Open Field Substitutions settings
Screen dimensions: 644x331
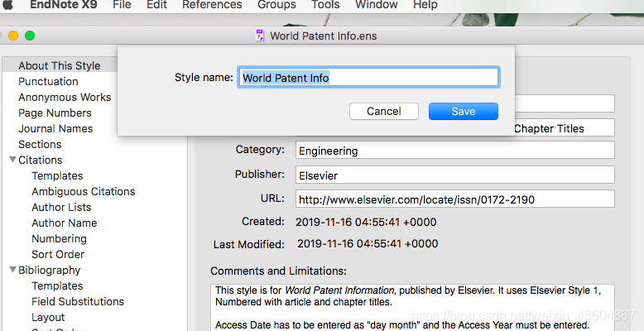pos(78,301)
